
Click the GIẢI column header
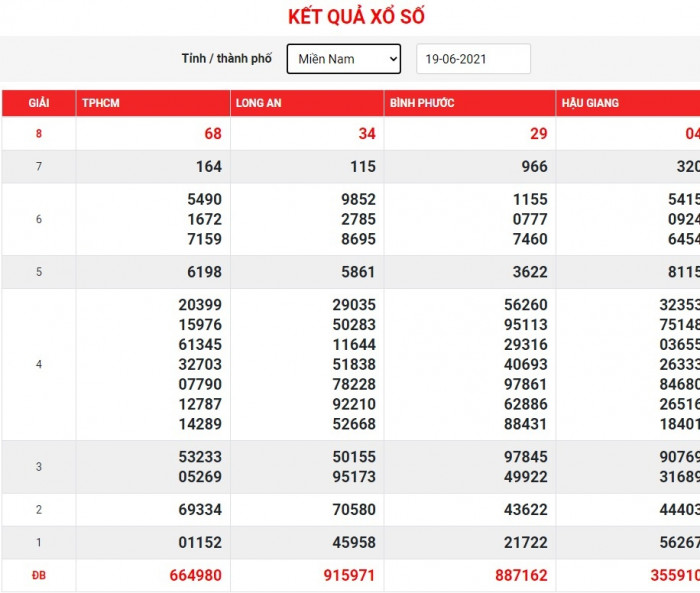tap(39, 103)
